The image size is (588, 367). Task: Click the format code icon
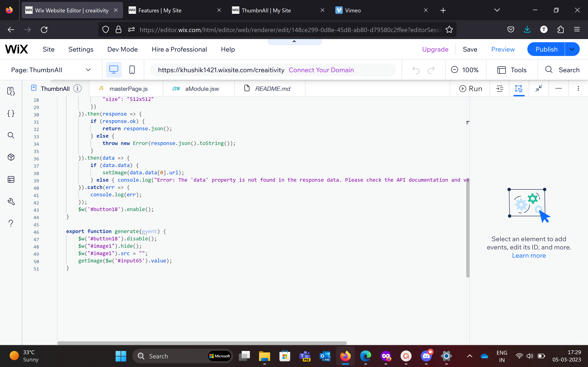click(x=499, y=89)
